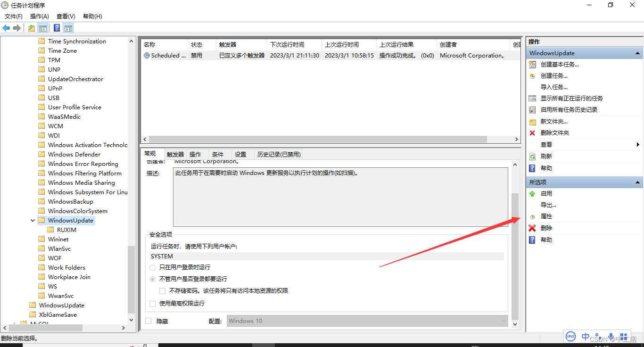Click the SYSTEM user account field

point(327,256)
